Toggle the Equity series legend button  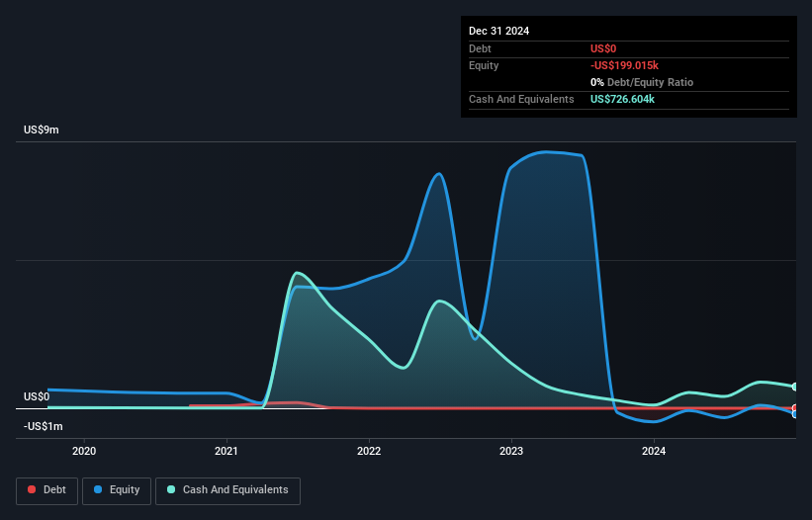click(117, 490)
